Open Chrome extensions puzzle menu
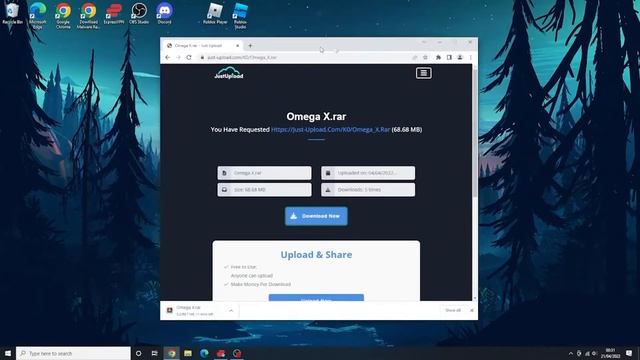The image size is (640, 360). [438, 58]
